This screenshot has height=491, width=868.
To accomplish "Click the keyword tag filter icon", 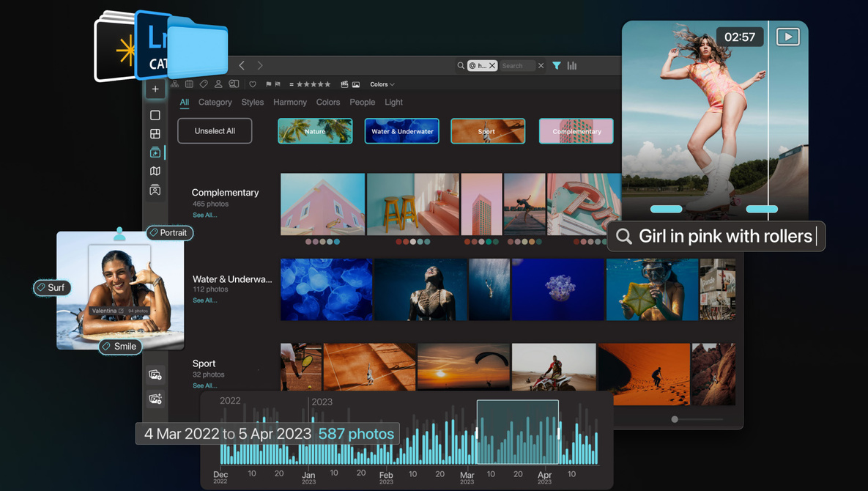I will (204, 84).
